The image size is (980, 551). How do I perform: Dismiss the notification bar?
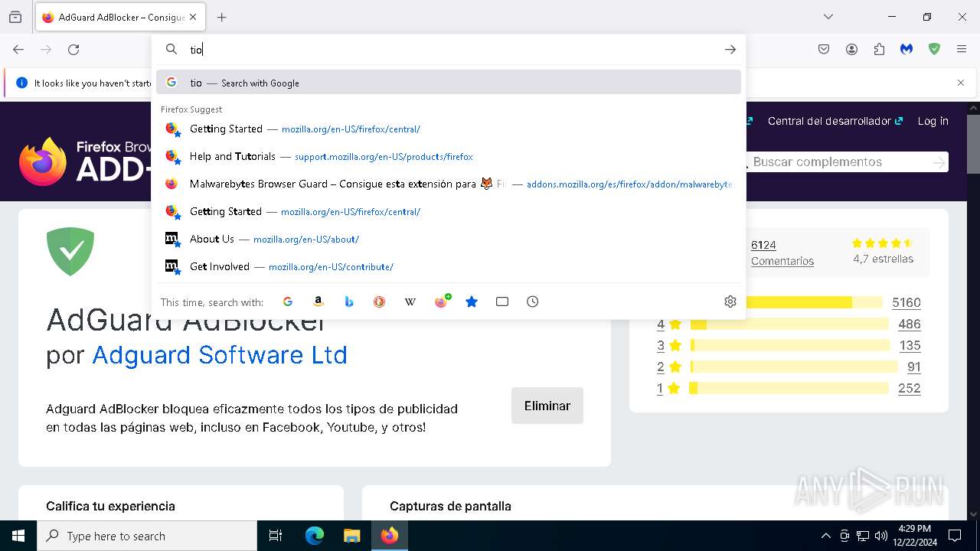click(x=961, y=83)
